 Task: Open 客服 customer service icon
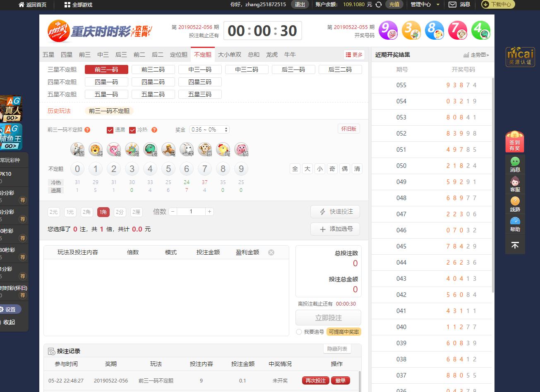(515, 184)
